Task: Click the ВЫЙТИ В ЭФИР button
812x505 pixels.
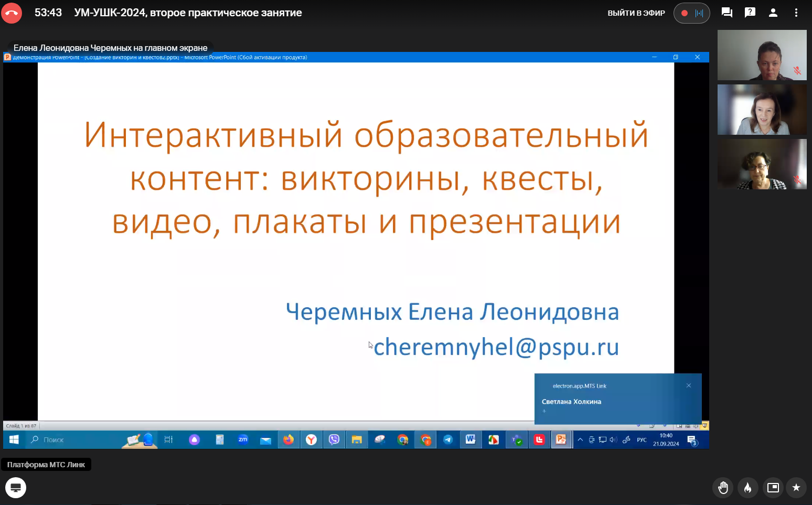Action: [636, 13]
